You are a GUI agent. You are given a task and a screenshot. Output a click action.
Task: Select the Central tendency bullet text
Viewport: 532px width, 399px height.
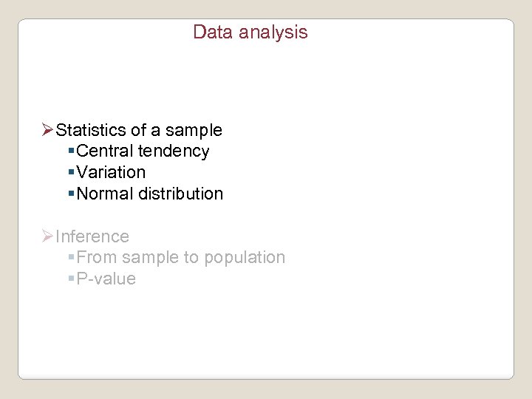point(143,151)
